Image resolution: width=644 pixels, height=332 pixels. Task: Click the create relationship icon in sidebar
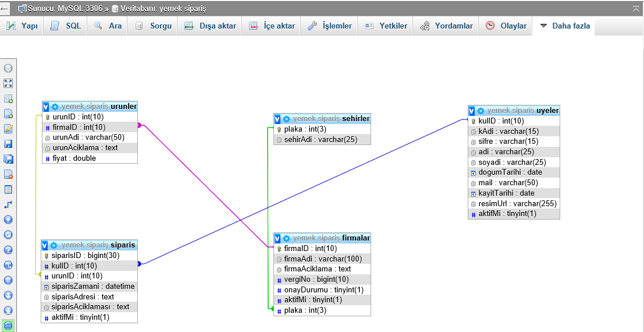[8, 204]
